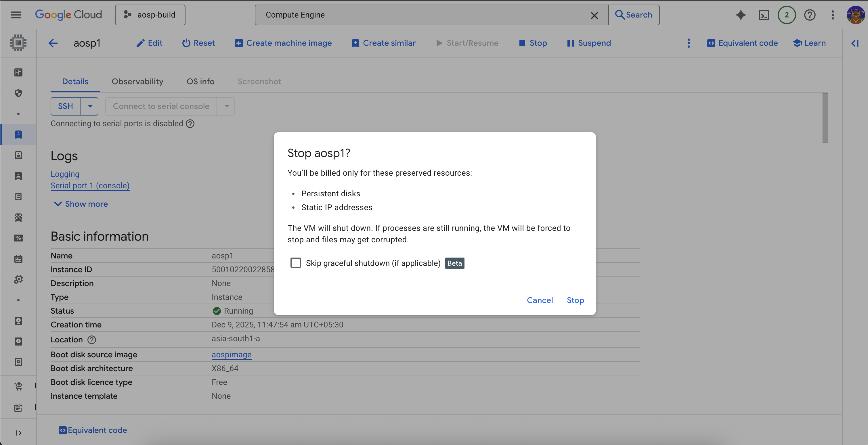The image size is (868, 445).
Task: Open the help menu
Action: coord(810,15)
